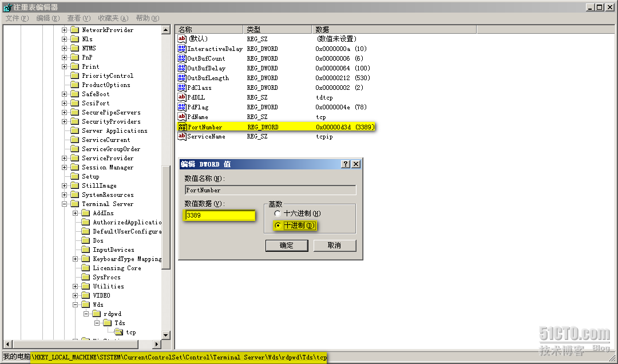Expand the AddIns tree node
Screen dimensions: 618x364
pyautogui.click(x=75, y=213)
